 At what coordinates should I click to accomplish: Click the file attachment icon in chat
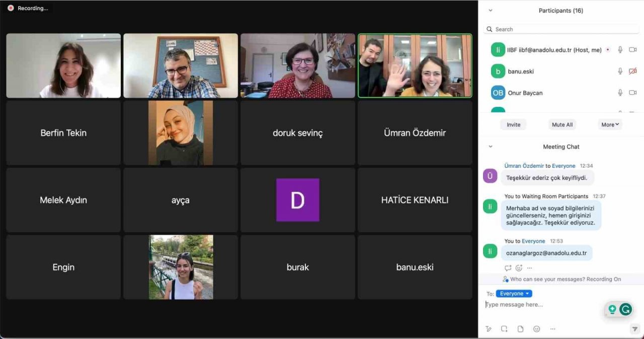click(520, 329)
